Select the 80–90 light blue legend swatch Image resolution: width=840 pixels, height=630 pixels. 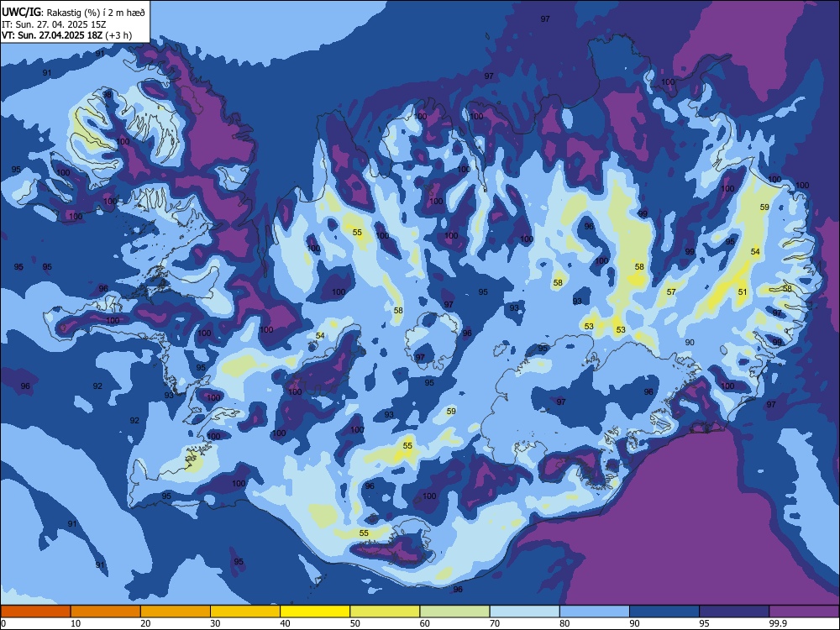coord(595,612)
